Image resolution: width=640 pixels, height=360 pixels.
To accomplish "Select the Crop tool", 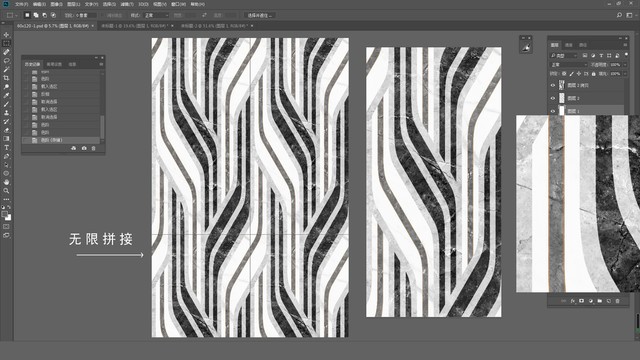I will coord(6,78).
